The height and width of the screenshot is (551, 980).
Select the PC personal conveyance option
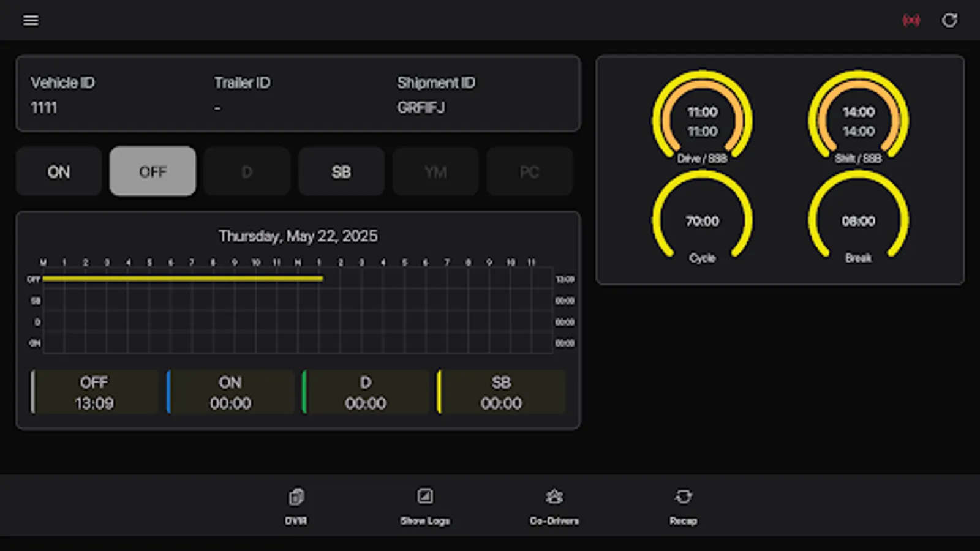pyautogui.click(x=529, y=171)
